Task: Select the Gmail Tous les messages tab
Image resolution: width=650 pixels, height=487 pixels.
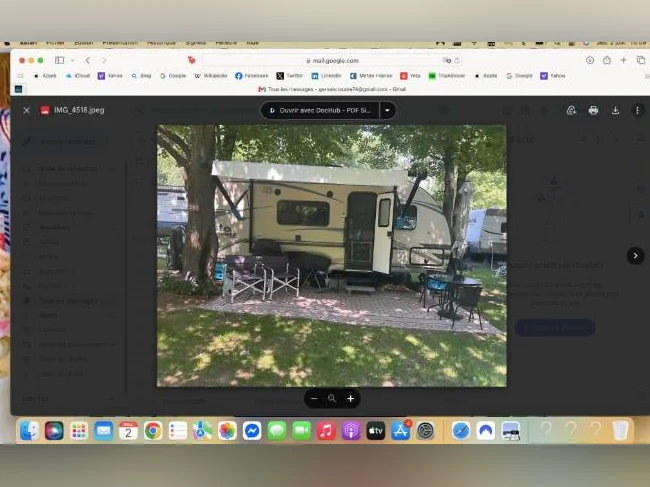Action: [332, 89]
